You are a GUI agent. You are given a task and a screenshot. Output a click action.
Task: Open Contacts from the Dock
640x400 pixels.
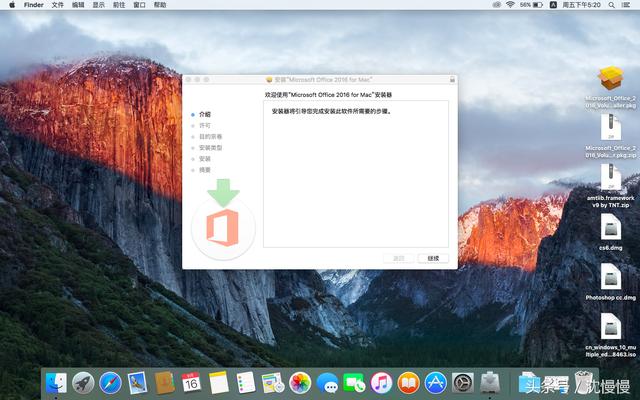coord(164,383)
